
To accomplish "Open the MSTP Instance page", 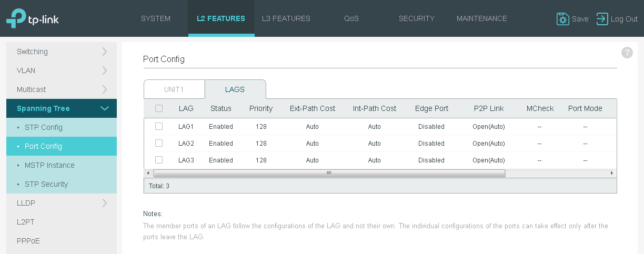I will (49, 165).
